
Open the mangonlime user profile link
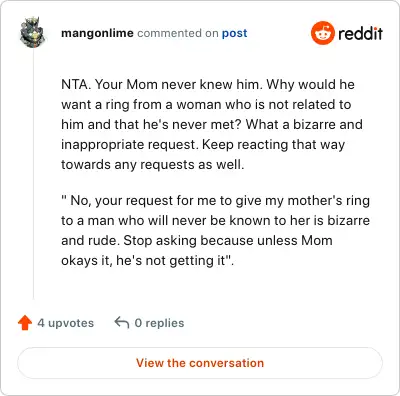pos(97,33)
